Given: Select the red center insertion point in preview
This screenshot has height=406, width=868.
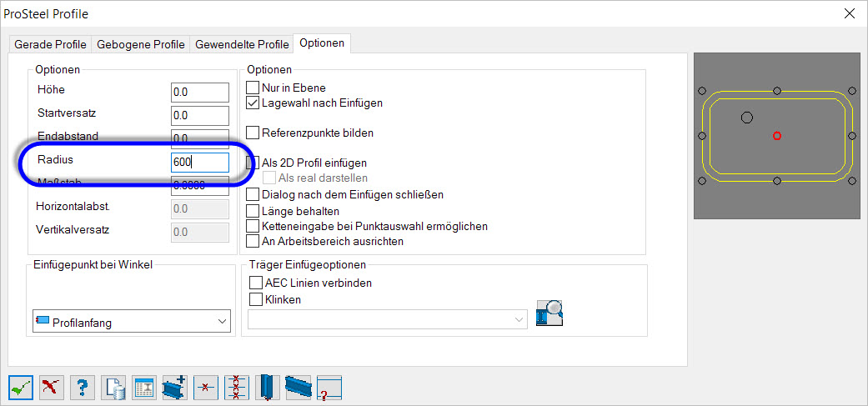Looking at the screenshot, I should (x=776, y=136).
